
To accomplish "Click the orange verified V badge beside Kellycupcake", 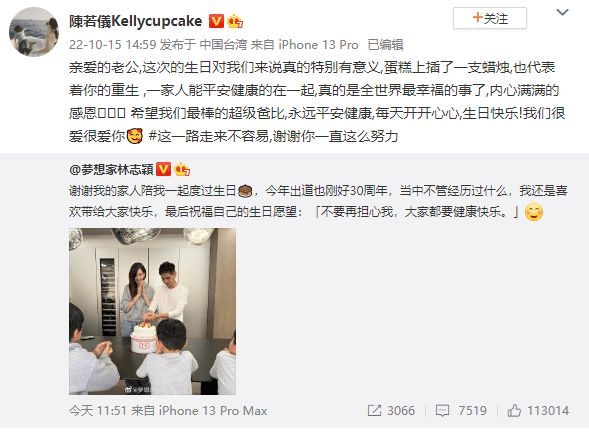I will [x=216, y=21].
